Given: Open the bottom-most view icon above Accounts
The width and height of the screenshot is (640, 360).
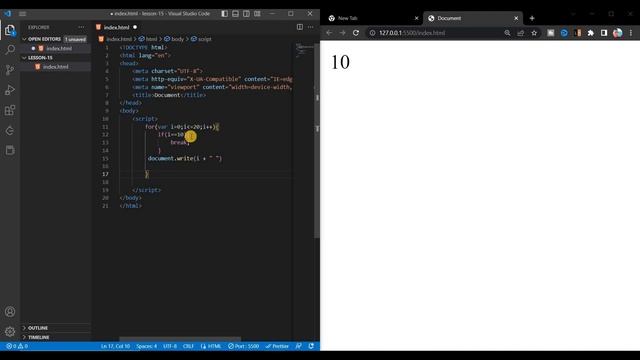Looking at the screenshot, I should pos(10,150).
